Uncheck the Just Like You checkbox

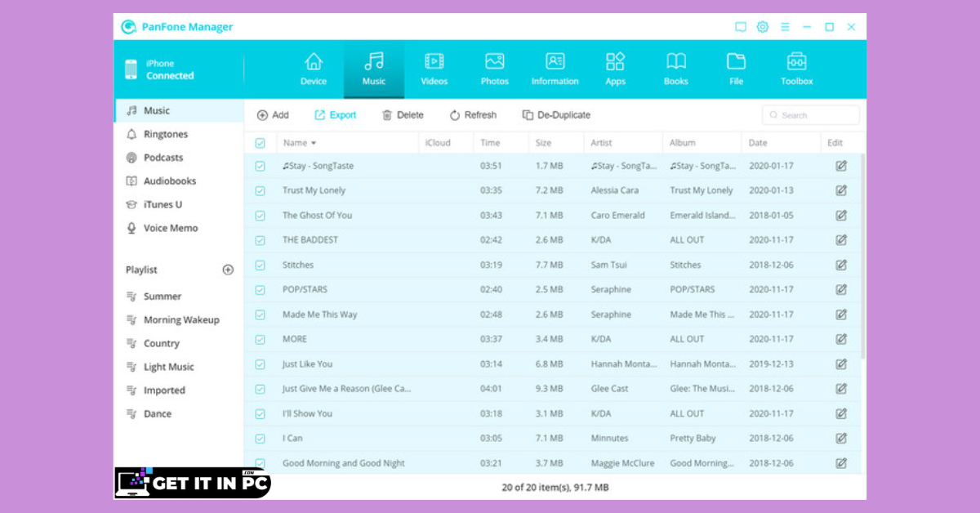(261, 364)
